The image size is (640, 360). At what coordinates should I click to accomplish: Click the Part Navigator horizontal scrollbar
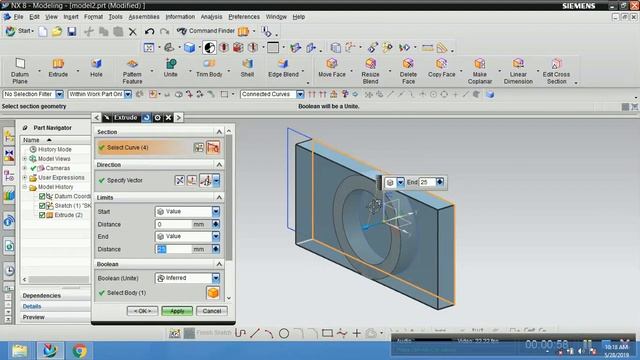click(58, 280)
